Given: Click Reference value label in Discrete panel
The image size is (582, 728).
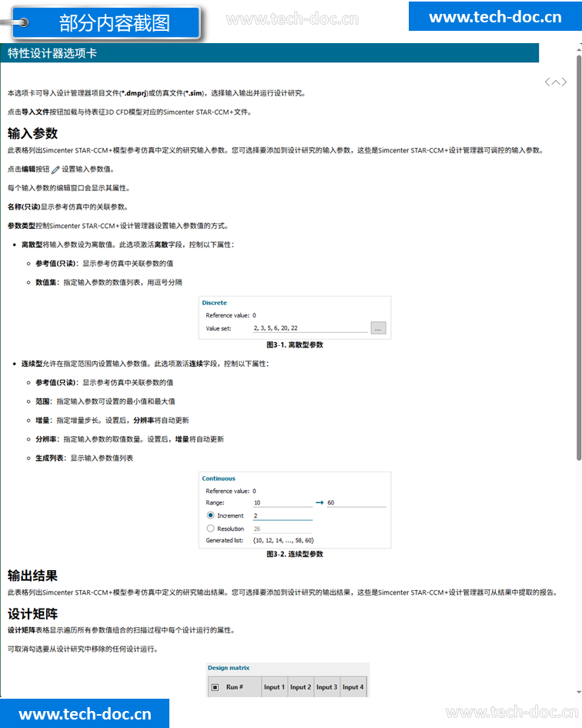Looking at the screenshot, I should (x=227, y=315).
